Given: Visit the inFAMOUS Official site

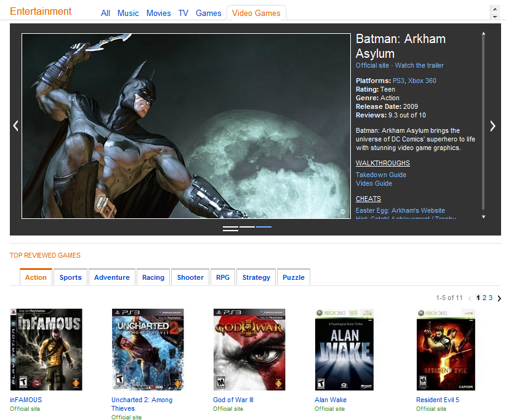Looking at the screenshot, I should (25, 409).
